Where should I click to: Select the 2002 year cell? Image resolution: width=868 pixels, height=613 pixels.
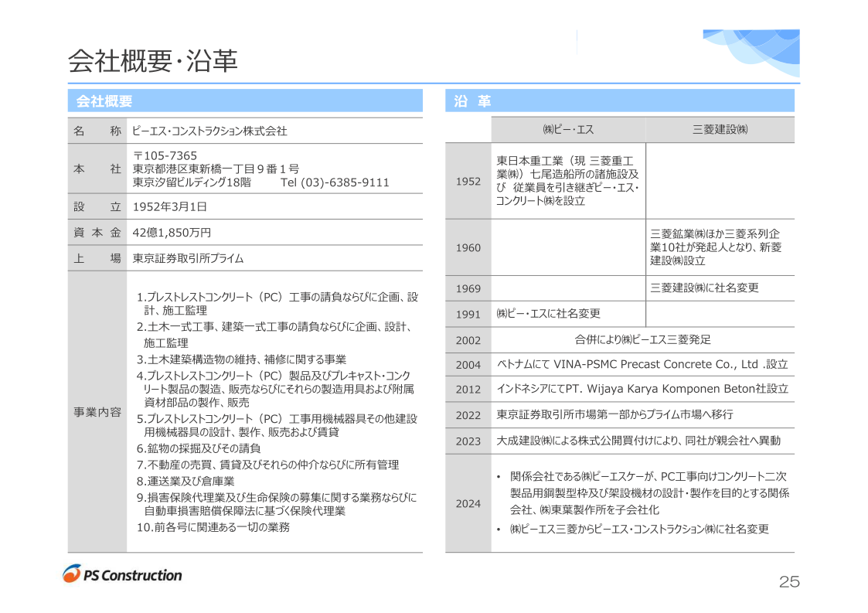click(468, 340)
